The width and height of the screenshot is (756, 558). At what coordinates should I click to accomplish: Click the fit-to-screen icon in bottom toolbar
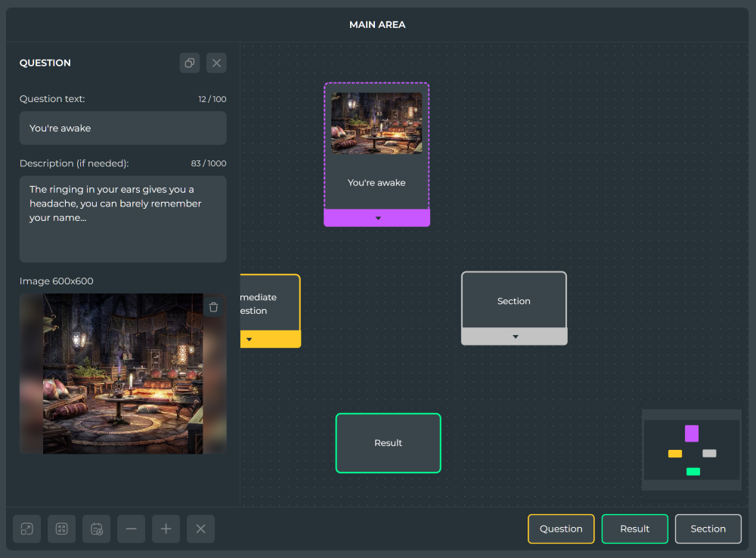pos(62,529)
